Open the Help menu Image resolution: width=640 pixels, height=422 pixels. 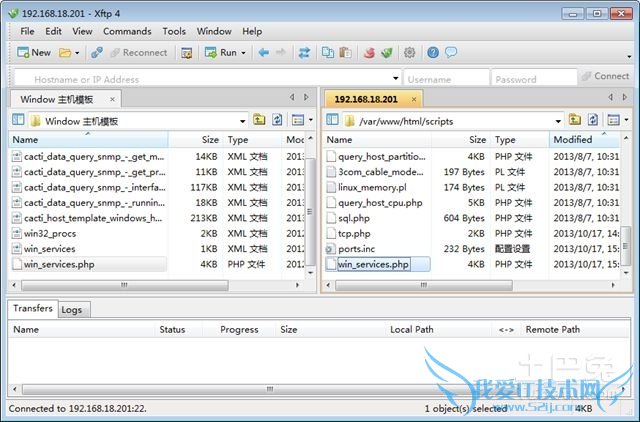tap(252, 31)
